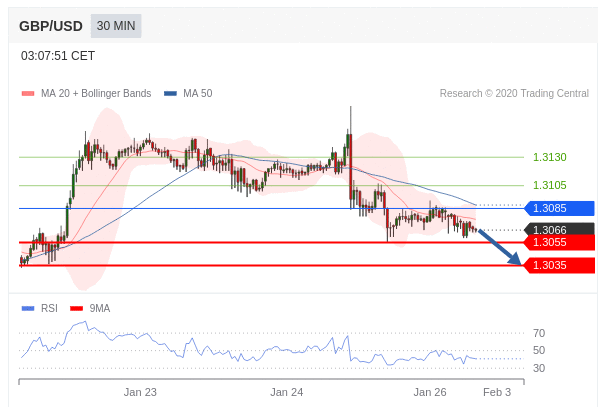Click the MA 20 + Bollinger Bands label

coord(96,94)
